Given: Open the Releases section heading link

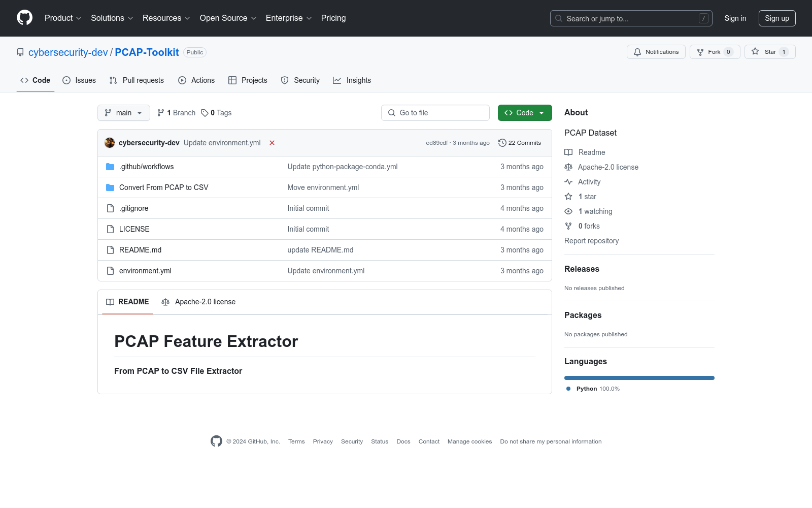Looking at the screenshot, I should (x=582, y=269).
